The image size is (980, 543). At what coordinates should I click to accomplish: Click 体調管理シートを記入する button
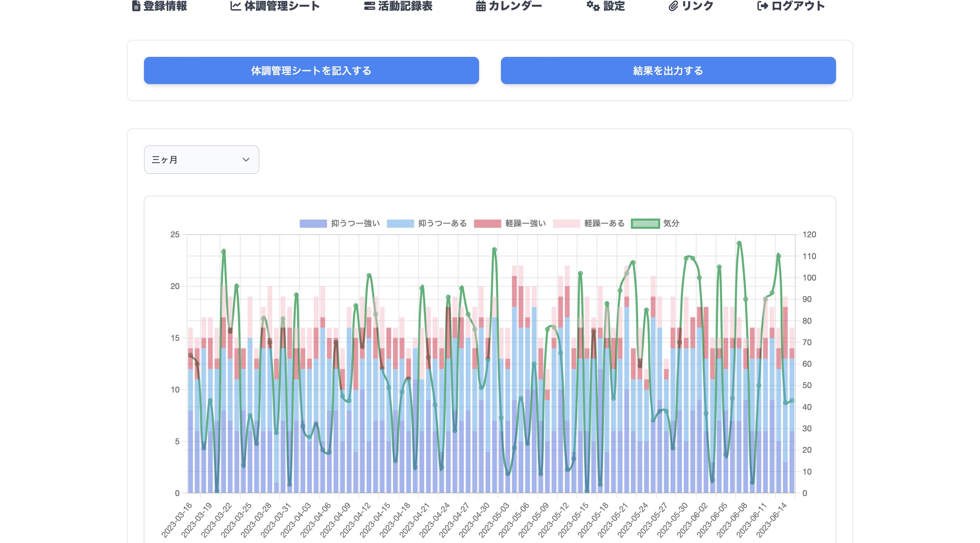311,70
